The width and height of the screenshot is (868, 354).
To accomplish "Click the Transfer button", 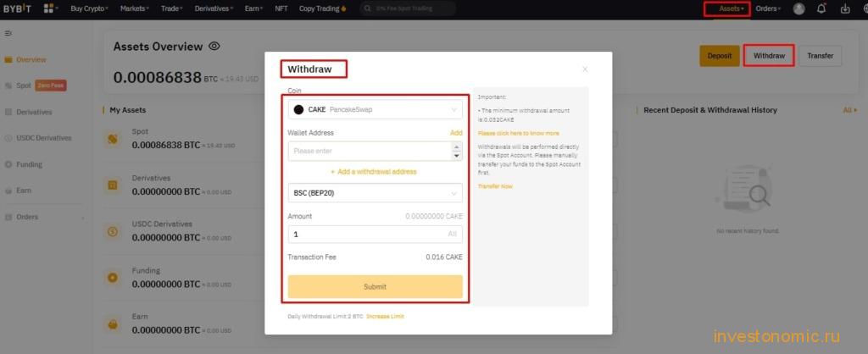I will pos(821,56).
